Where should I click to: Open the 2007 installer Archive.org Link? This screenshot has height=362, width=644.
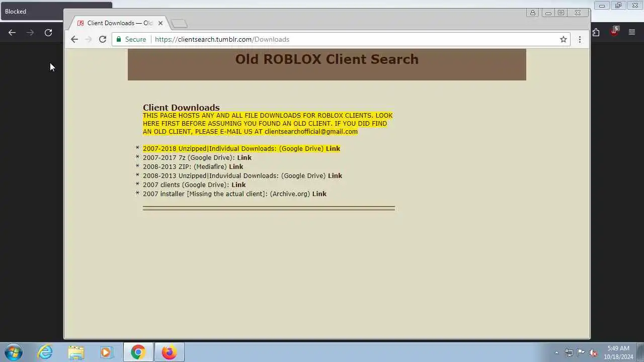click(x=319, y=194)
